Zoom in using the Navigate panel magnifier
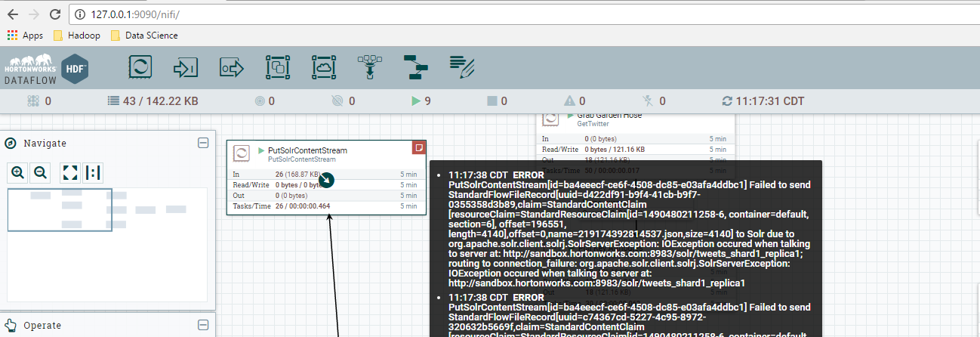This screenshot has width=980, height=337. [x=18, y=172]
